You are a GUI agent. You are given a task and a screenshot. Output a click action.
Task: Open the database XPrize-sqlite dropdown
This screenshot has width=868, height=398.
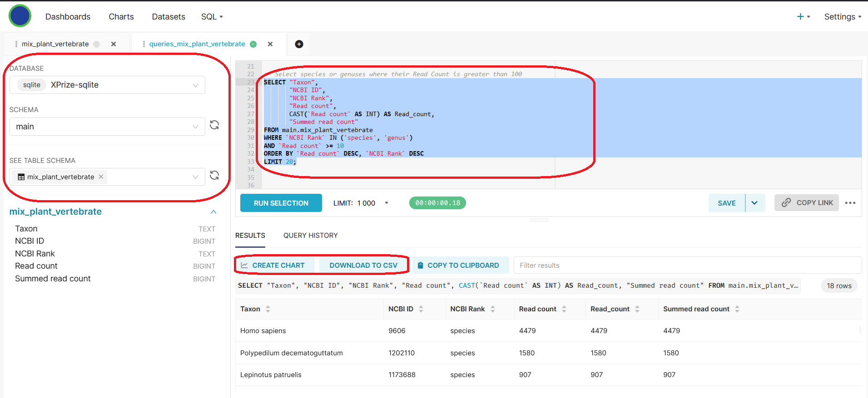tap(107, 85)
